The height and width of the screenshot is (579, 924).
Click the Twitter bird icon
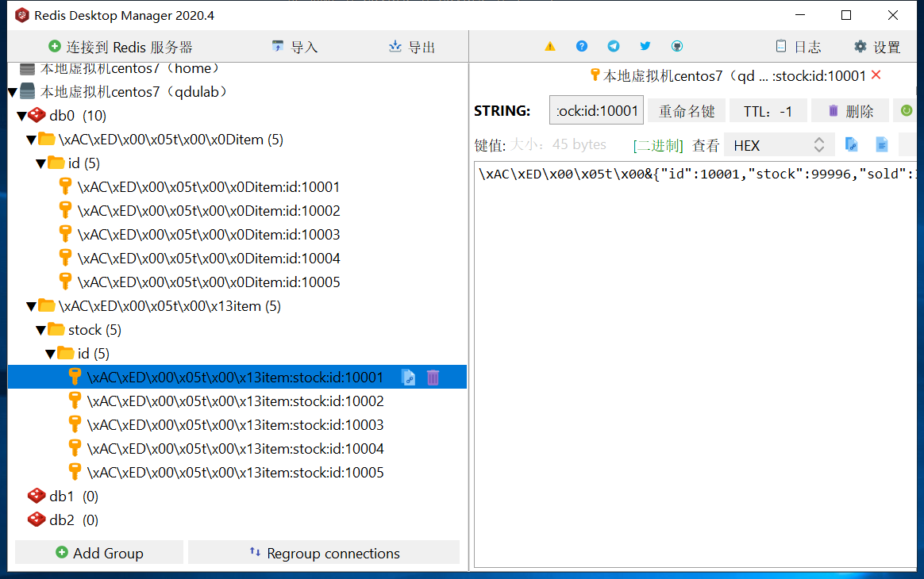[645, 46]
